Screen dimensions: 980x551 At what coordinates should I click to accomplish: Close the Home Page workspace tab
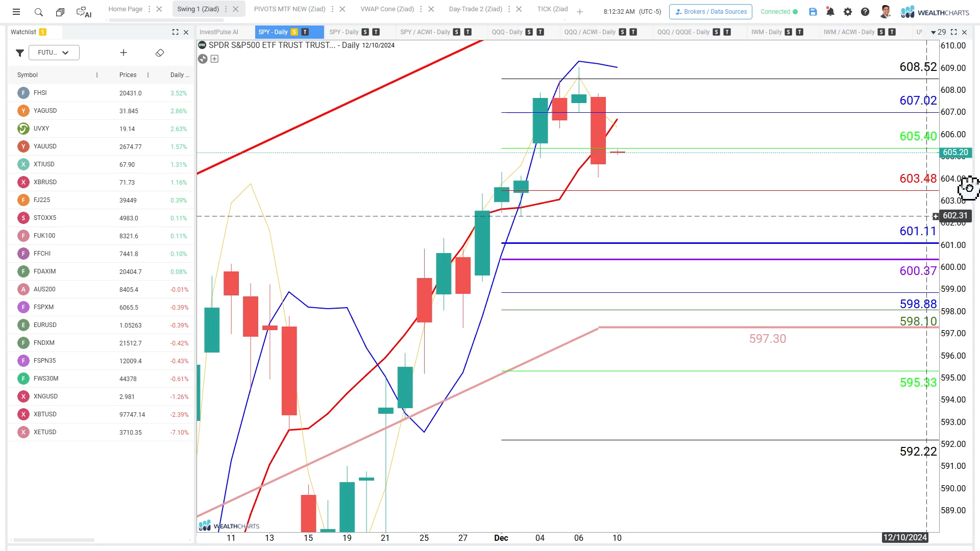pos(159,9)
